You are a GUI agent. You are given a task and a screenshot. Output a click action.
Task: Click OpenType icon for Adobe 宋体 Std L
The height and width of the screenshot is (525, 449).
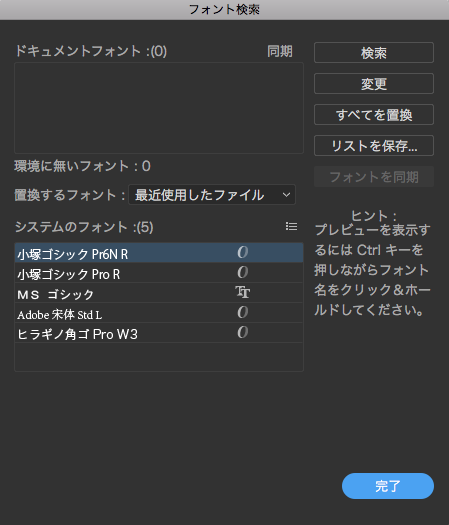click(243, 312)
